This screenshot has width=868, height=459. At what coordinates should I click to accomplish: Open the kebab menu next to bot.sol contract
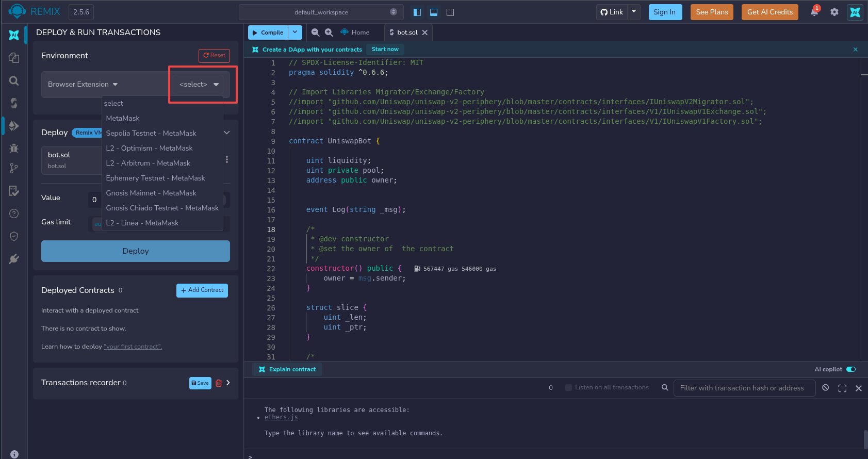(227, 160)
